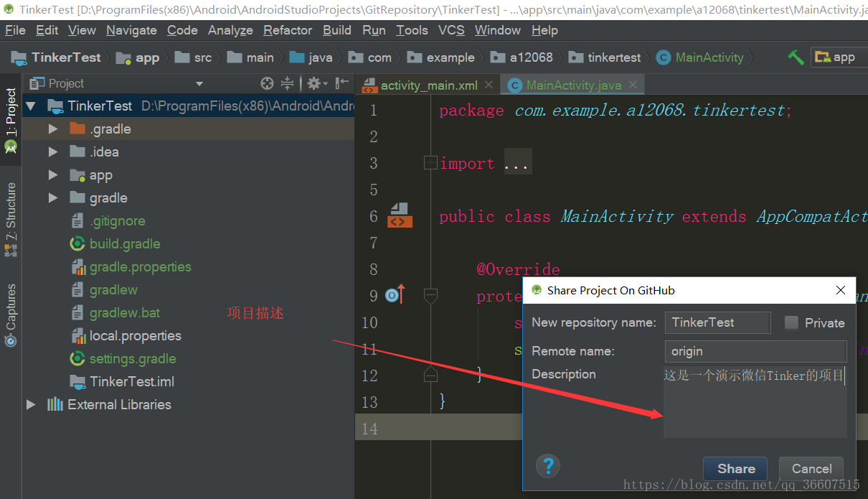The width and height of the screenshot is (868, 499).
Task: Click the app module breadcrumb
Action: (x=138, y=57)
